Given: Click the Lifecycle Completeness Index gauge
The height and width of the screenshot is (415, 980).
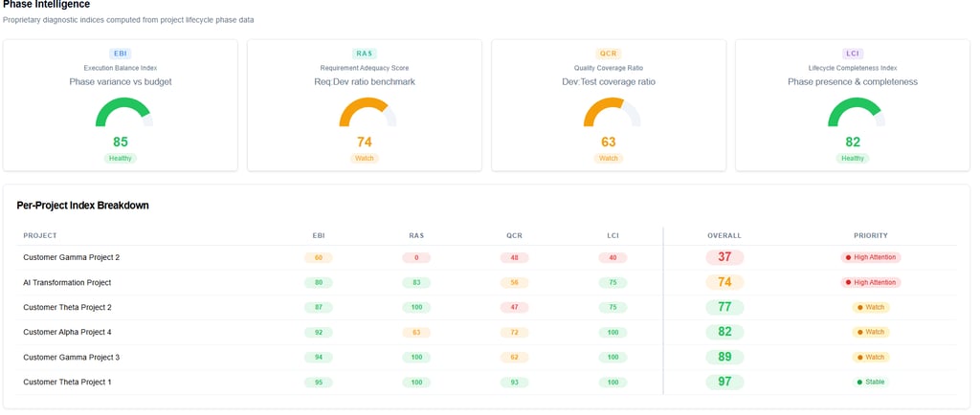Looking at the screenshot, I should click(x=857, y=112).
